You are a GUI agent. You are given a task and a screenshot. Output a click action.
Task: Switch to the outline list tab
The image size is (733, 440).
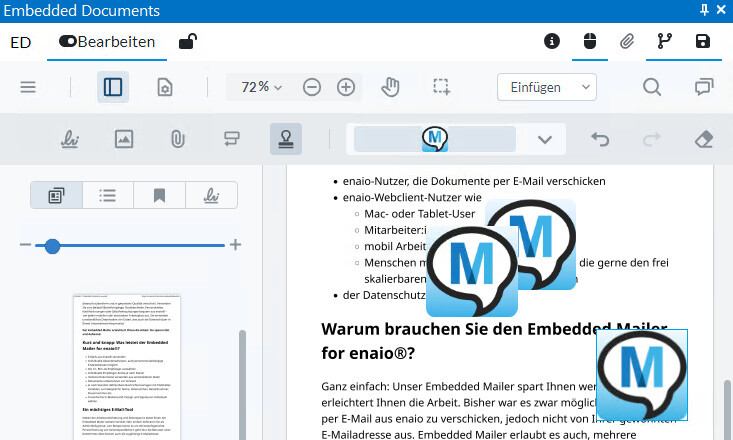pyautogui.click(x=108, y=195)
